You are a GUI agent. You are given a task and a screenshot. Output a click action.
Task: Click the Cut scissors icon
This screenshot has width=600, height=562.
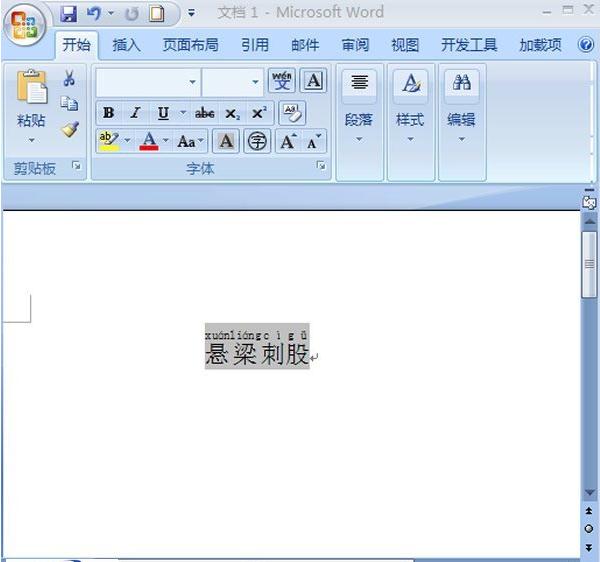coord(69,80)
